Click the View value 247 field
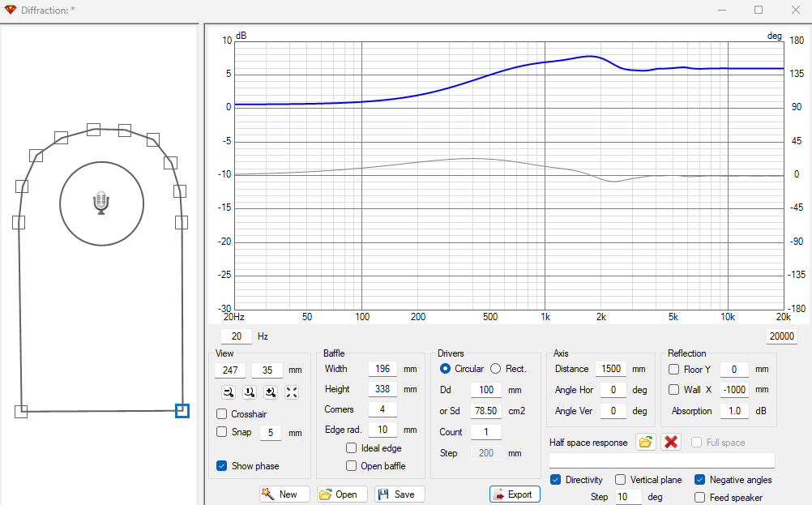The image size is (812, 505). tap(230, 370)
